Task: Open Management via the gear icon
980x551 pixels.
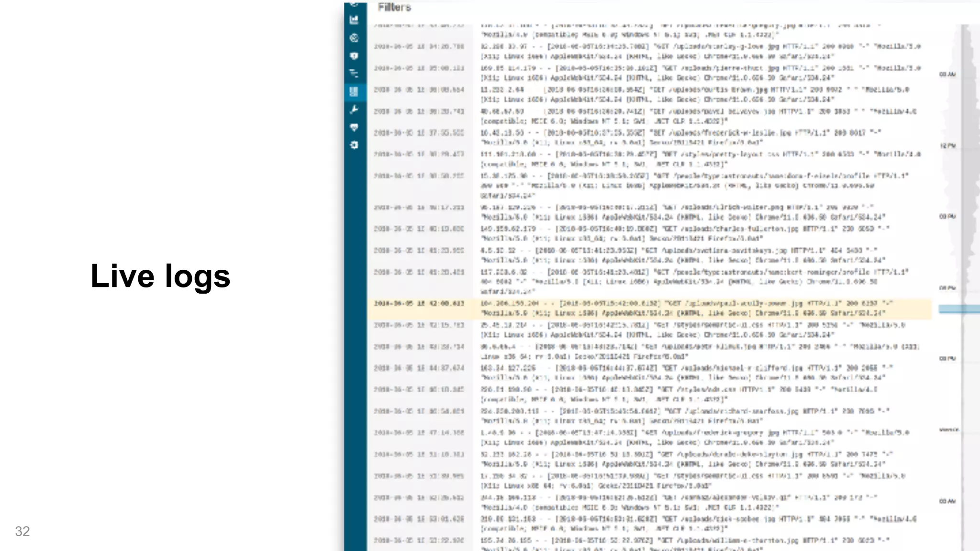Action: (354, 145)
